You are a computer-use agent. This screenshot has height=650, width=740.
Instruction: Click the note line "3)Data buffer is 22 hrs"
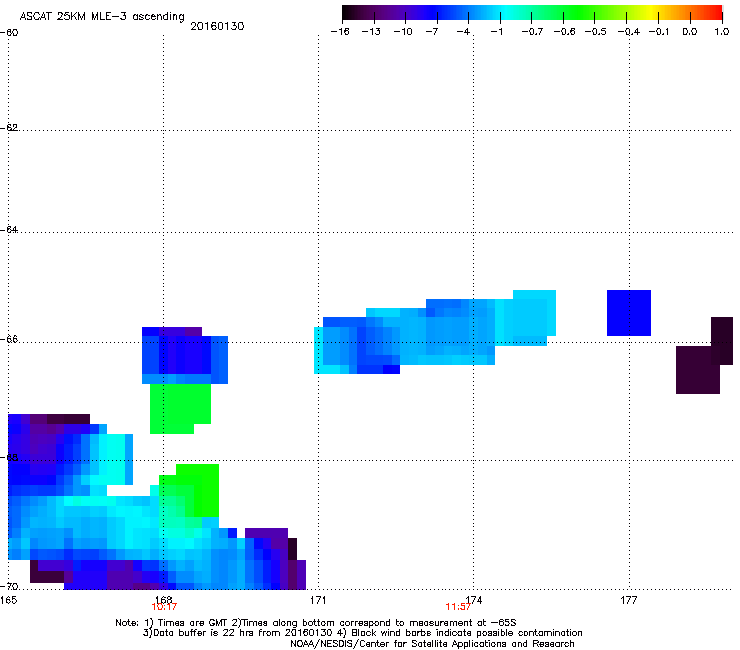click(362, 633)
